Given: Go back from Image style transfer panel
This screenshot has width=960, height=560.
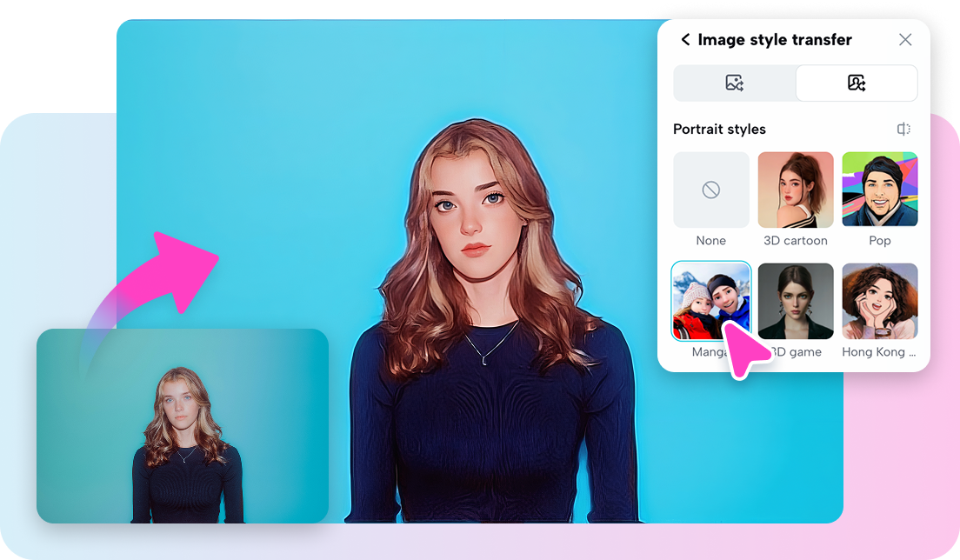Looking at the screenshot, I should pos(685,40).
